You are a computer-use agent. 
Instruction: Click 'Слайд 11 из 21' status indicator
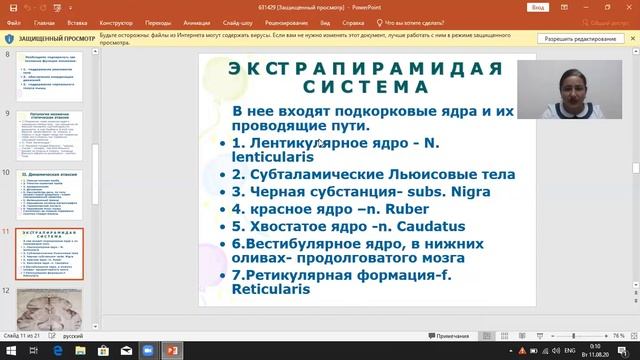pos(22,336)
